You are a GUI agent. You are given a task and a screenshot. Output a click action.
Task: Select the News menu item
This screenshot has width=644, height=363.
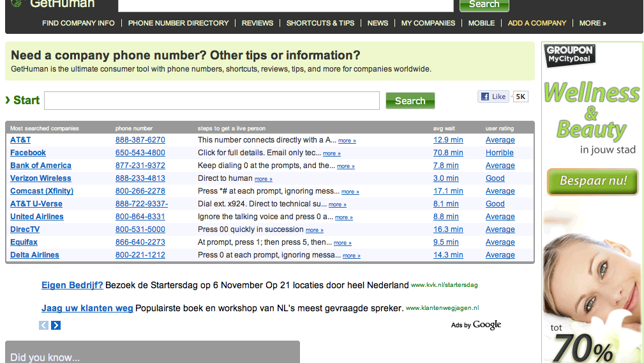378,23
